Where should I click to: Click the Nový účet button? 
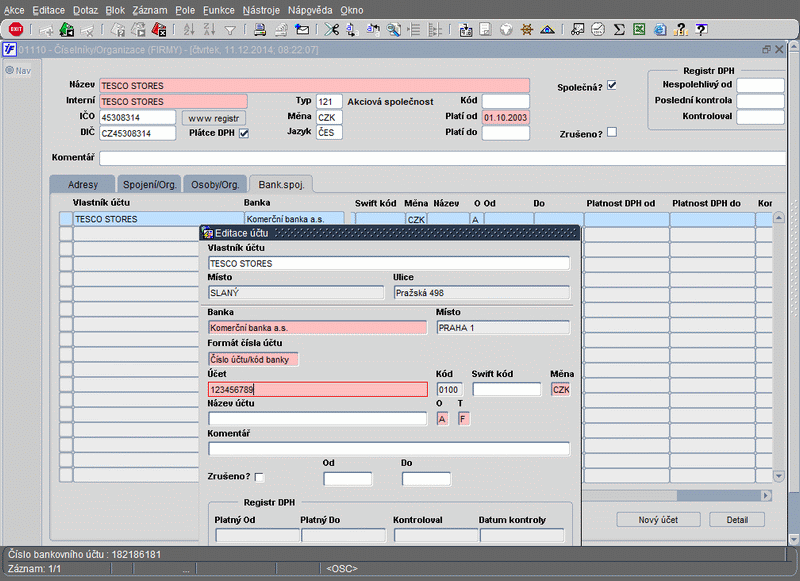pyautogui.click(x=658, y=520)
